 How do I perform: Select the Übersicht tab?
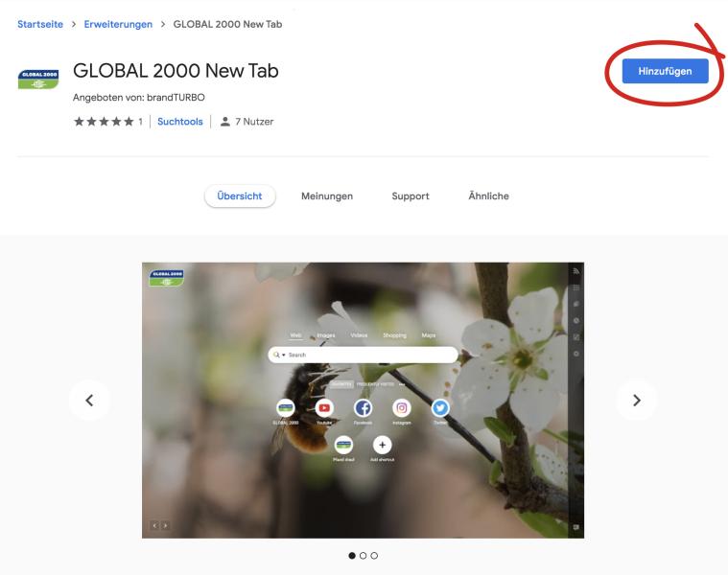[240, 195]
